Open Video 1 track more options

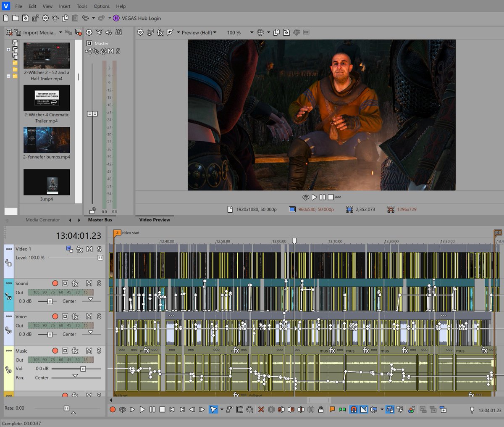[9, 249]
